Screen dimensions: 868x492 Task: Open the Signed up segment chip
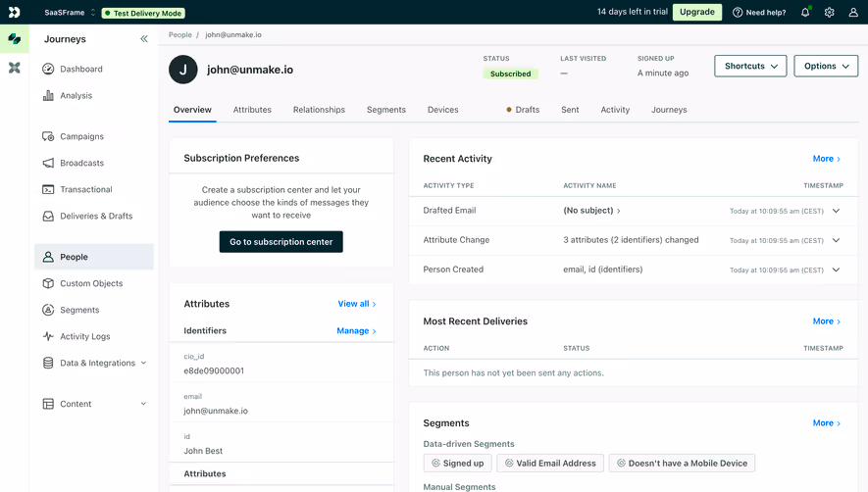[458, 464]
